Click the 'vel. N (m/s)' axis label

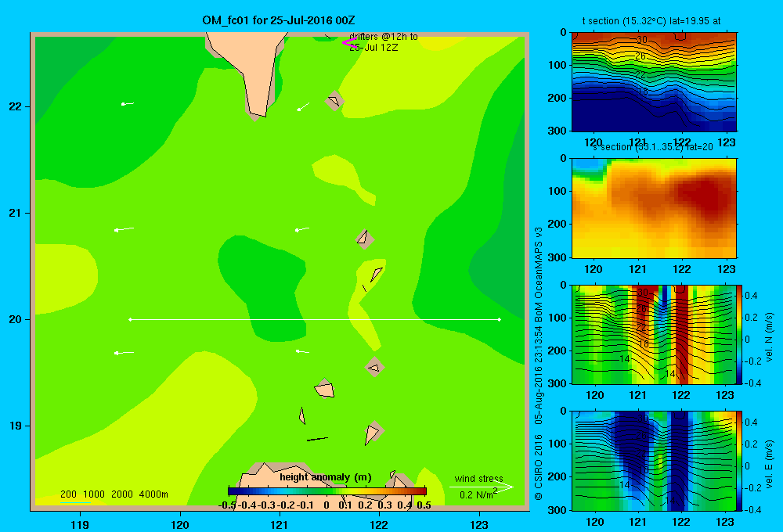coord(770,337)
